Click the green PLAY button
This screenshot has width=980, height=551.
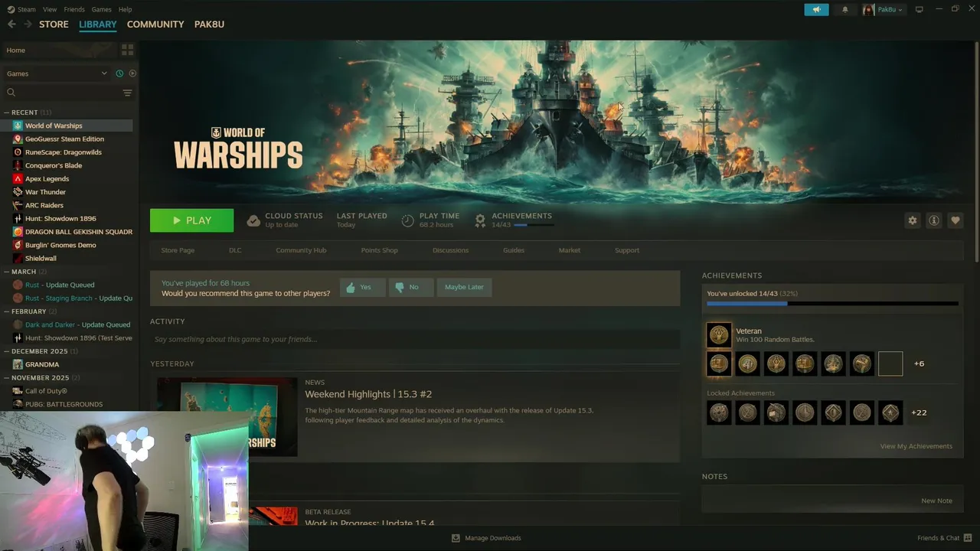(x=191, y=220)
